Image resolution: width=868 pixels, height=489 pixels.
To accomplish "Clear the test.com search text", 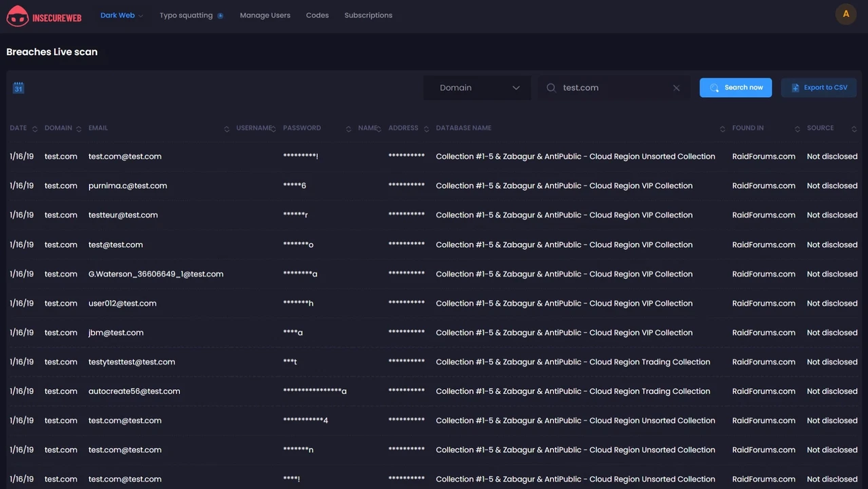I will point(676,88).
